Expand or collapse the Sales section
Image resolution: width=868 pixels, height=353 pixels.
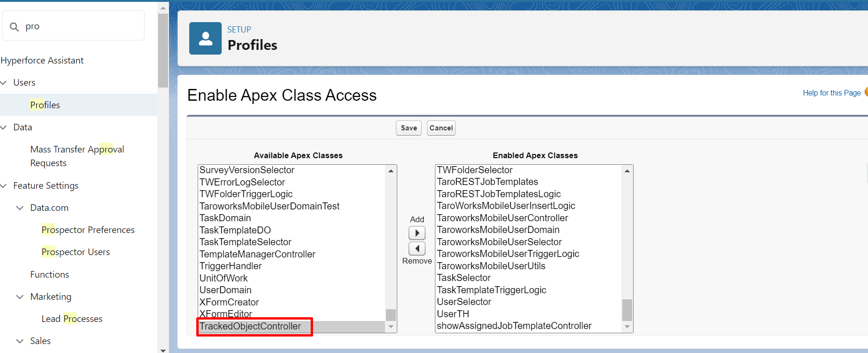tap(20, 341)
